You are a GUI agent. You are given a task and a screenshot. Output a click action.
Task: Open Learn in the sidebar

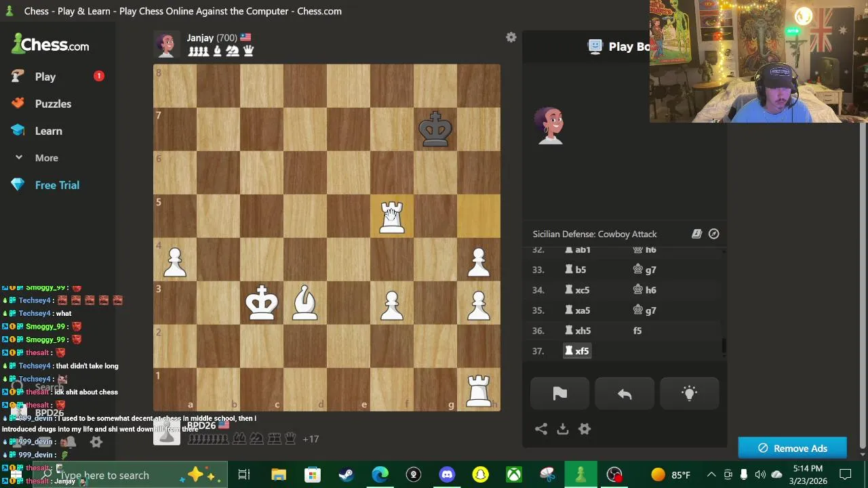click(x=48, y=131)
